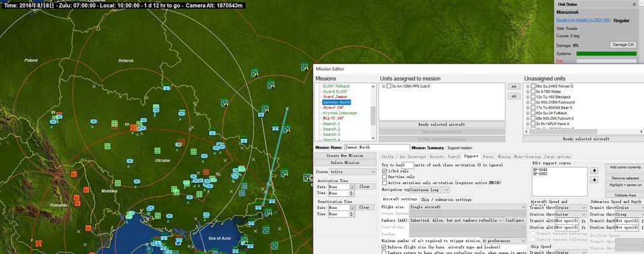This screenshot has width=644, height=254.
Task: Collapse the Unit Status panel chevron
Action: 635,4
